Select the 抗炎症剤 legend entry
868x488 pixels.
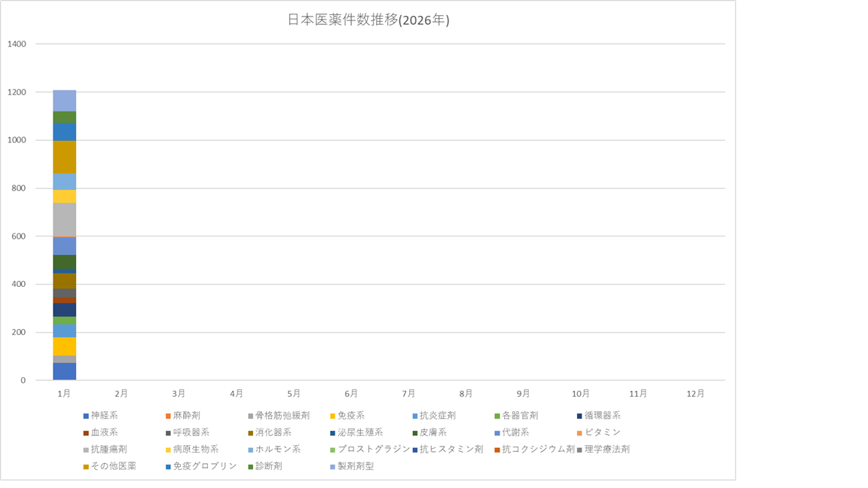click(438, 415)
